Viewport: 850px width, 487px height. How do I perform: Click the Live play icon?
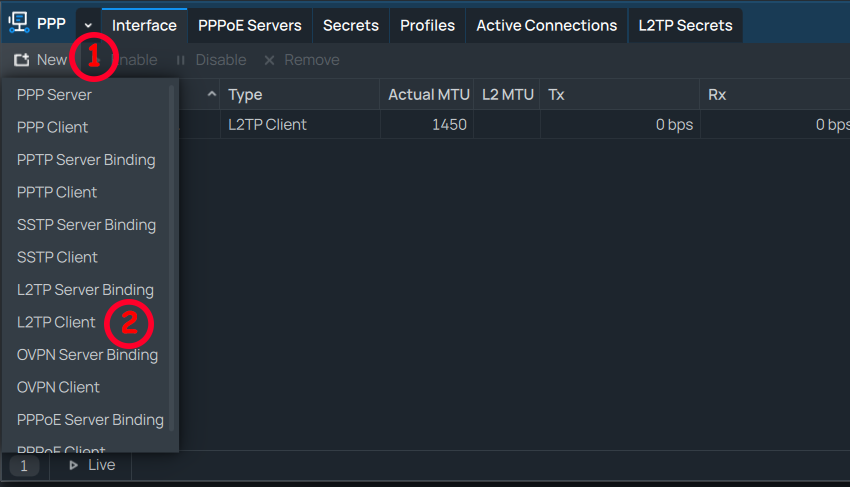tap(73, 465)
